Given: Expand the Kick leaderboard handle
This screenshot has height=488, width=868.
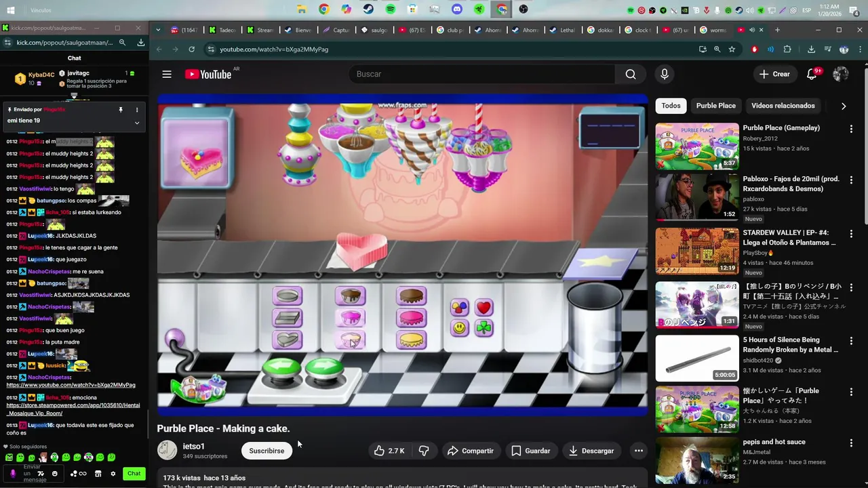Looking at the screenshot, I should pyautogui.click(x=74, y=96).
